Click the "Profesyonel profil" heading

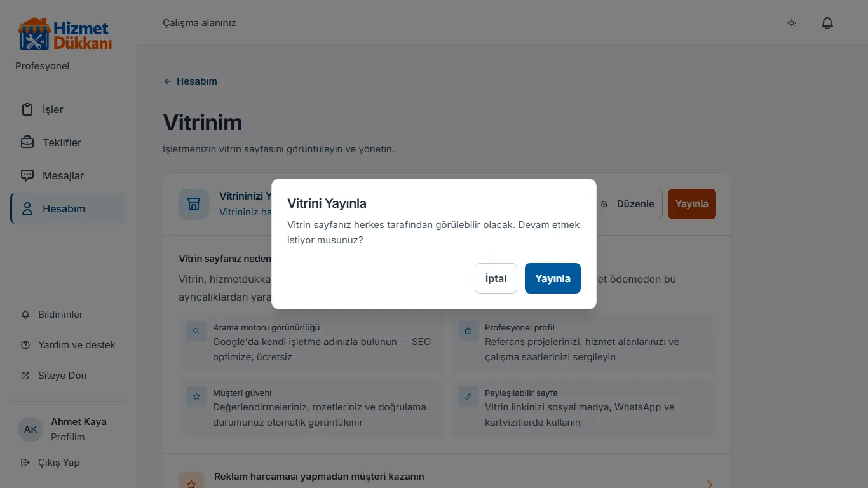tap(520, 328)
